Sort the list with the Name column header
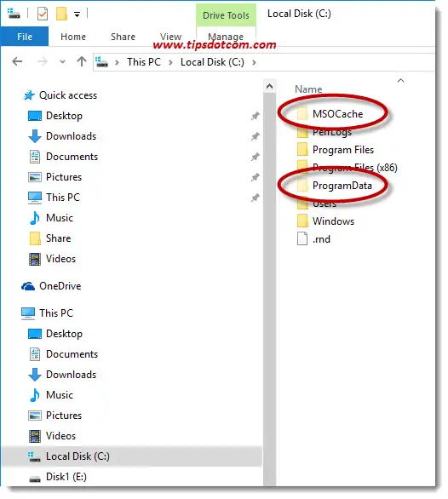The height and width of the screenshot is (499, 448). 308,89
